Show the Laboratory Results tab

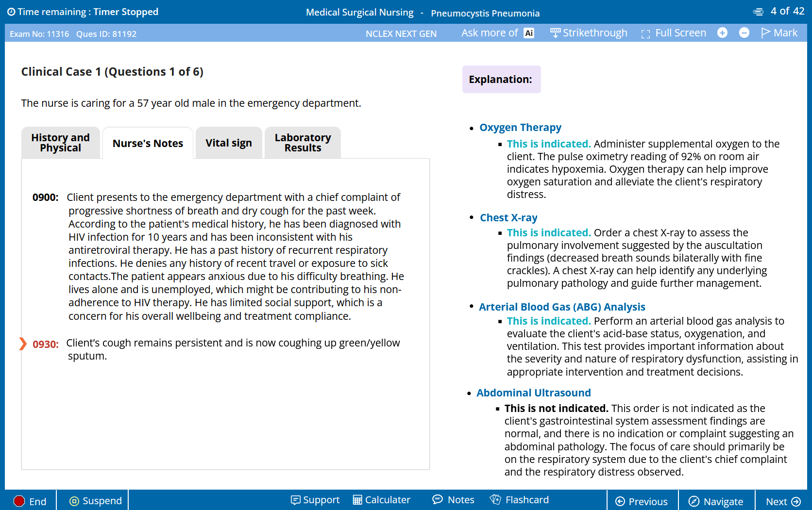(x=303, y=143)
